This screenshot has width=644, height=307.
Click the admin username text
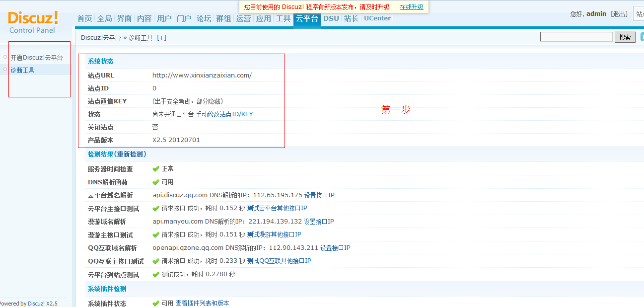coord(596,14)
